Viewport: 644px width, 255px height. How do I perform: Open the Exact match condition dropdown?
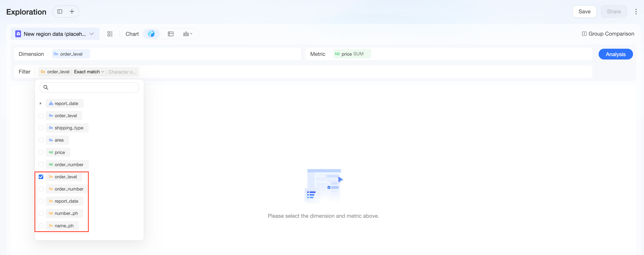[89, 72]
